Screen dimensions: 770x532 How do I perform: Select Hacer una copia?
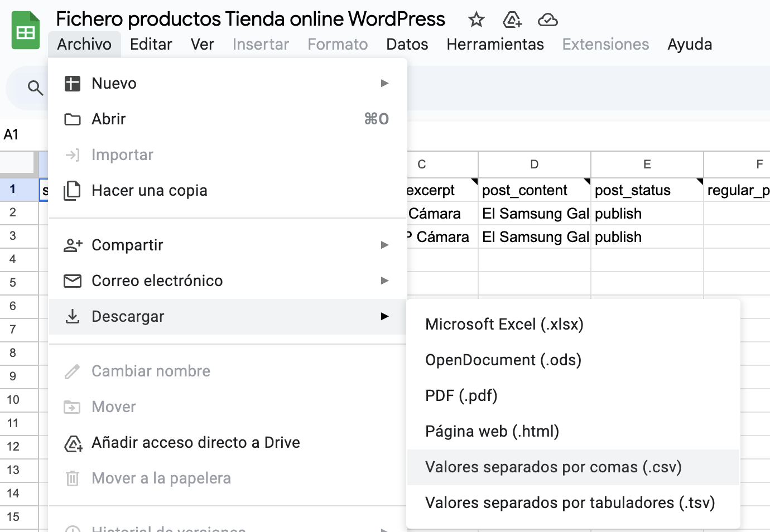coord(228,191)
